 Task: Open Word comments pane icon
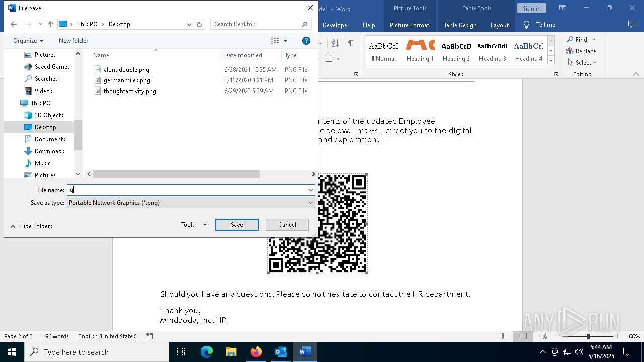pos(632,24)
